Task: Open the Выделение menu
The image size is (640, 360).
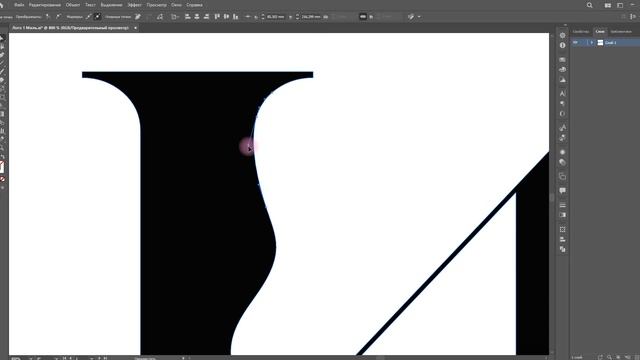Action: click(111, 5)
